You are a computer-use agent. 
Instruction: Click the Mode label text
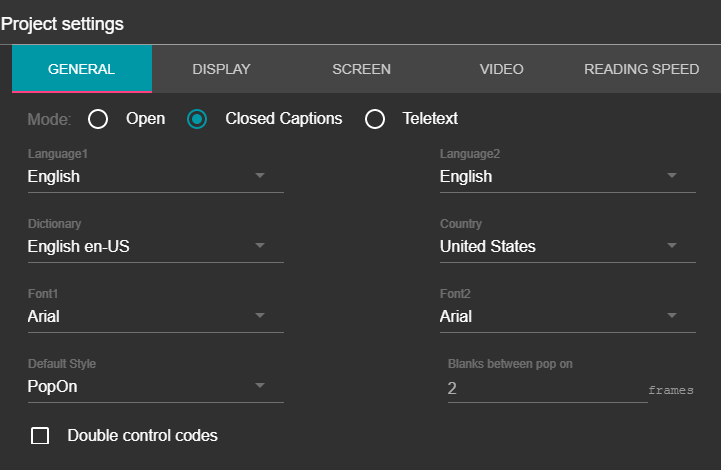pyautogui.click(x=50, y=119)
